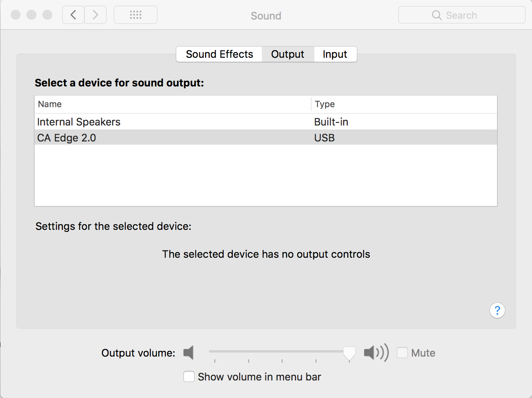Select the Output tab
Screen dimensions: 532x398
pos(288,54)
